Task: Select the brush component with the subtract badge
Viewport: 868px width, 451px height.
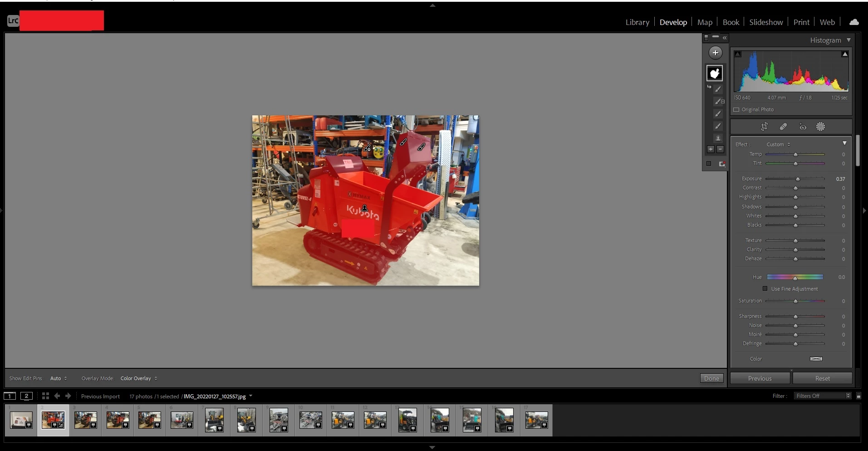Action: coord(719,101)
